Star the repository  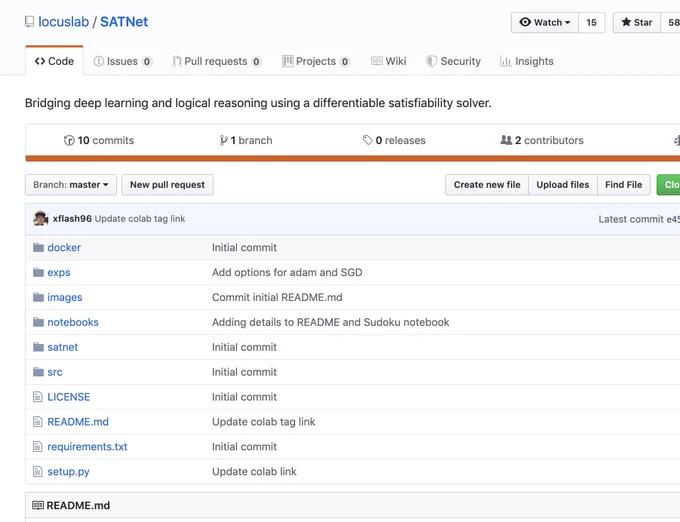point(637,23)
